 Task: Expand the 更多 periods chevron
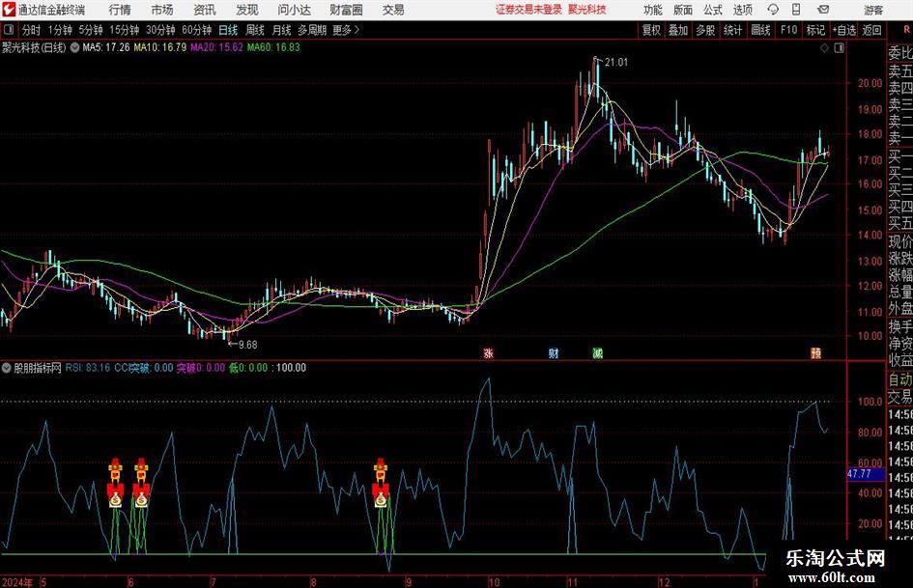tap(357, 30)
